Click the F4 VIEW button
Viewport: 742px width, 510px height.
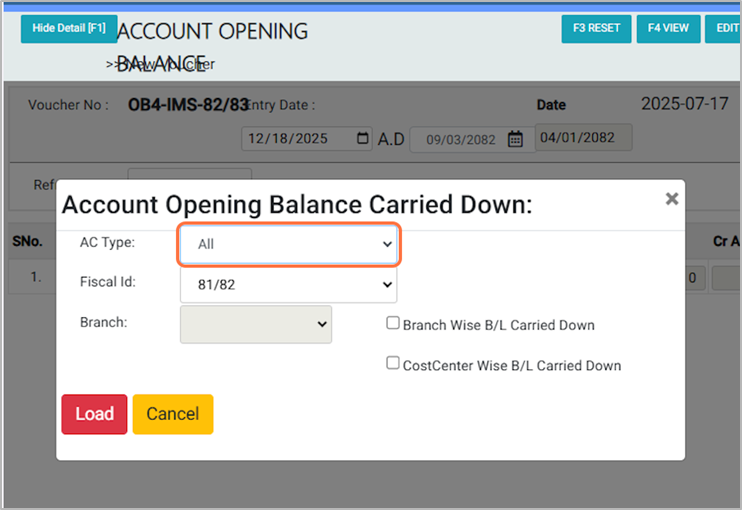tap(668, 28)
